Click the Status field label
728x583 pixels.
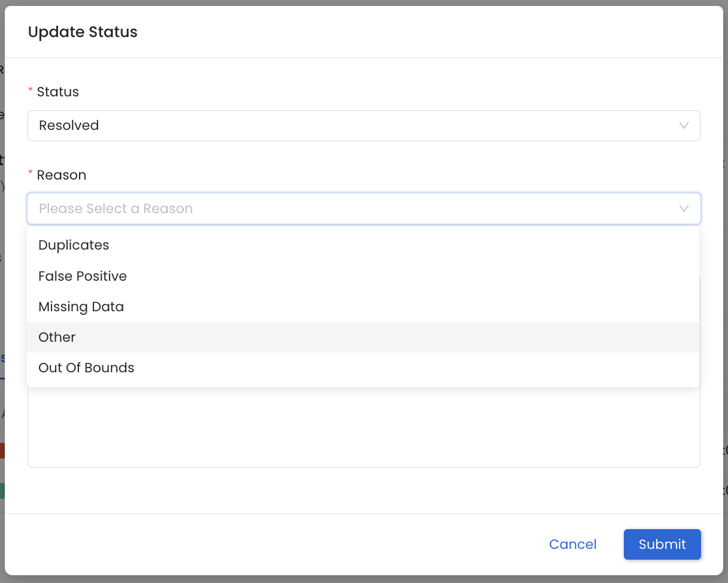click(x=58, y=92)
